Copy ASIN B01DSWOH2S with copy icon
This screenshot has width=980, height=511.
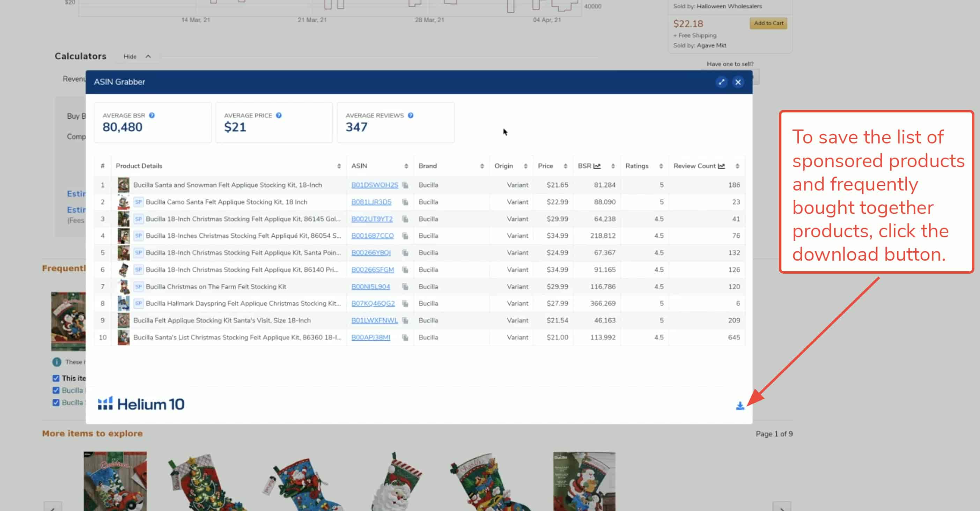point(405,185)
